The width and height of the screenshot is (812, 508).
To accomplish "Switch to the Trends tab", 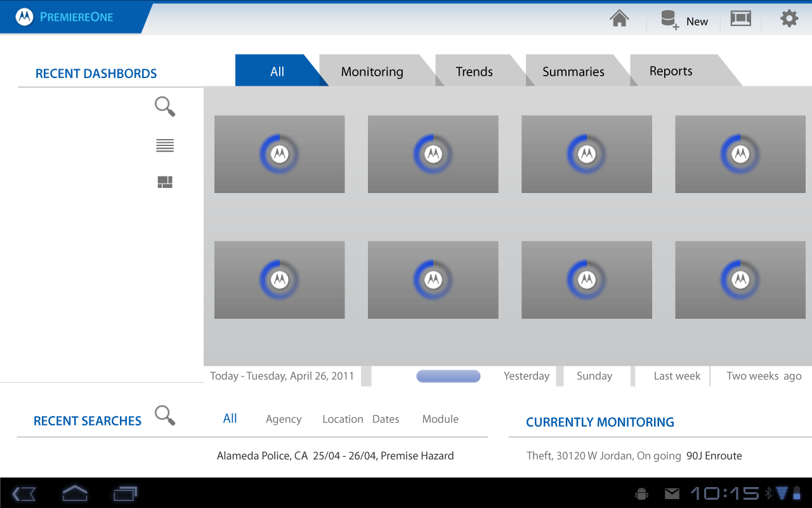I will pos(475,70).
